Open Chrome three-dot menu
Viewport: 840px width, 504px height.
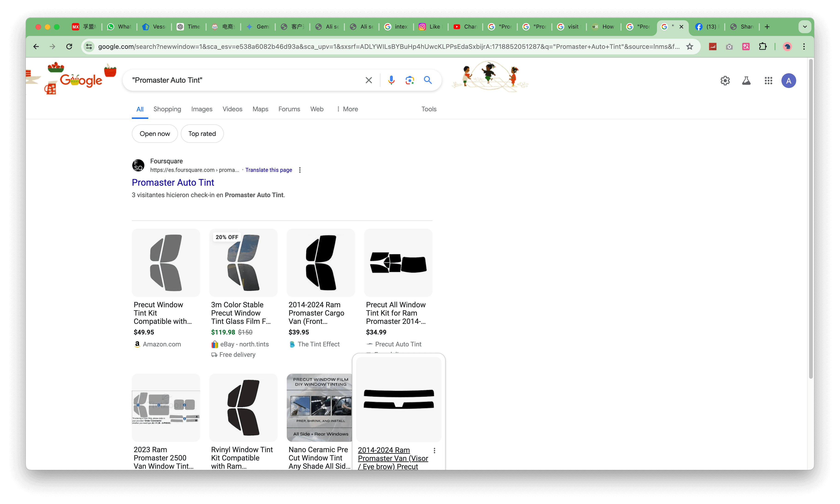tap(804, 47)
